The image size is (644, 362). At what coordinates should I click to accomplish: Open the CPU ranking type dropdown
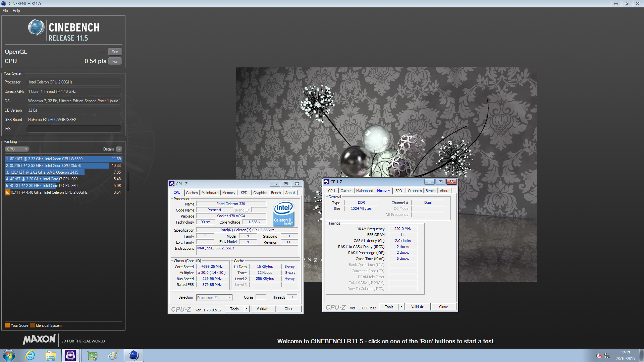point(17,149)
